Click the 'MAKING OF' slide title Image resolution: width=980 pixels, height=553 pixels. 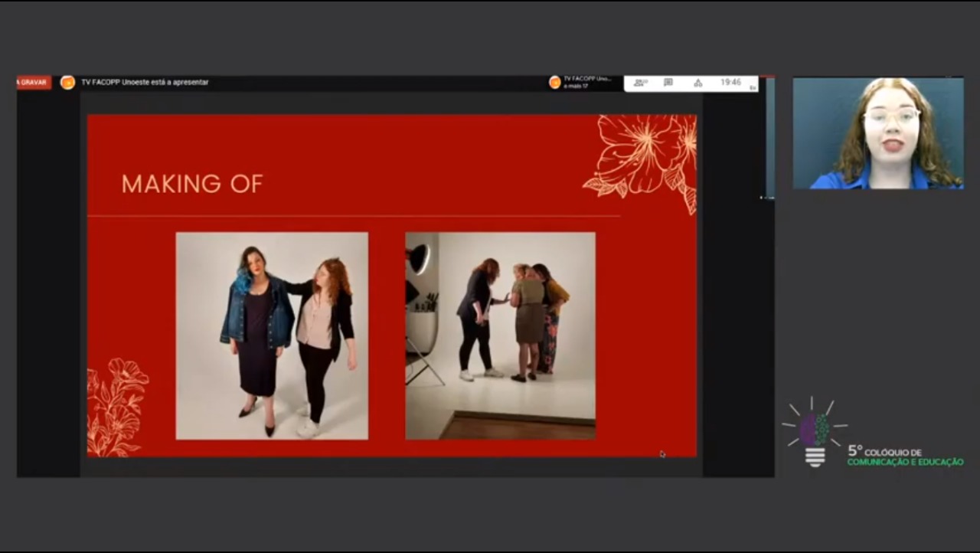[192, 184]
